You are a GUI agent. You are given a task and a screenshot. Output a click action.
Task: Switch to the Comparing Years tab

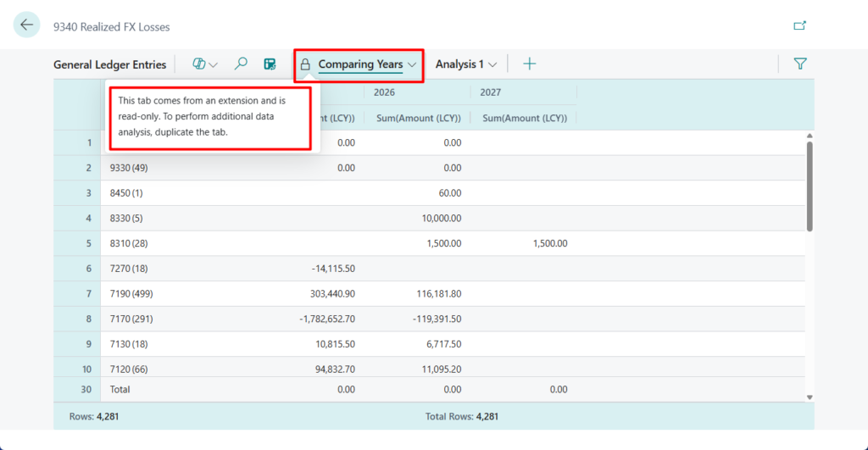click(360, 64)
